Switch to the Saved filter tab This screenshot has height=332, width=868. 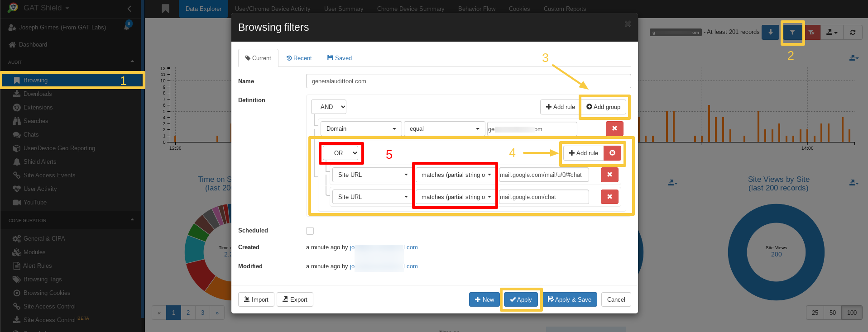pyautogui.click(x=339, y=58)
